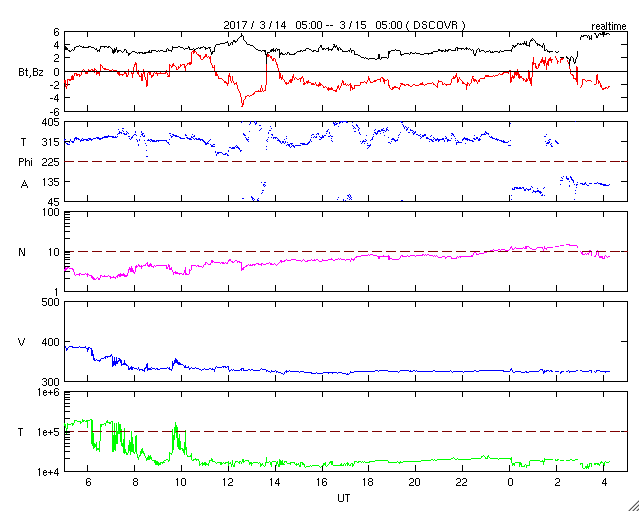
Task: Click the '100' tick value on density axis
Action: click(x=51, y=212)
